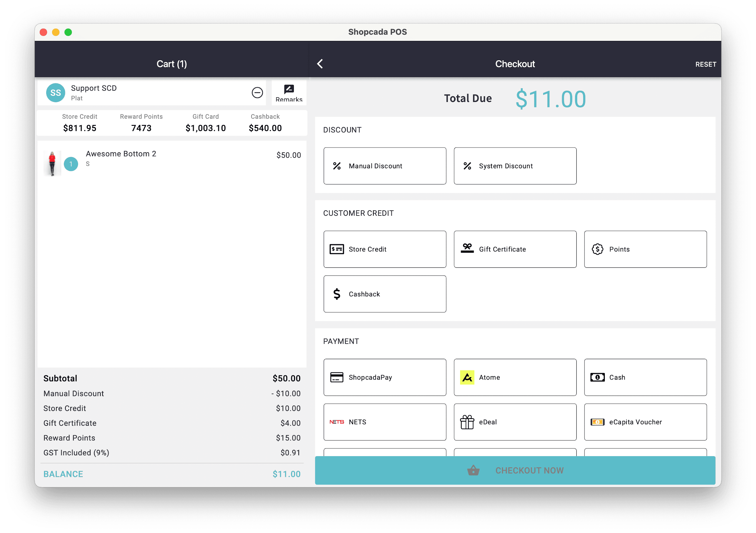This screenshot has width=756, height=533.
Task: Click customer name Support SCD
Action: [x=94, y=88]
